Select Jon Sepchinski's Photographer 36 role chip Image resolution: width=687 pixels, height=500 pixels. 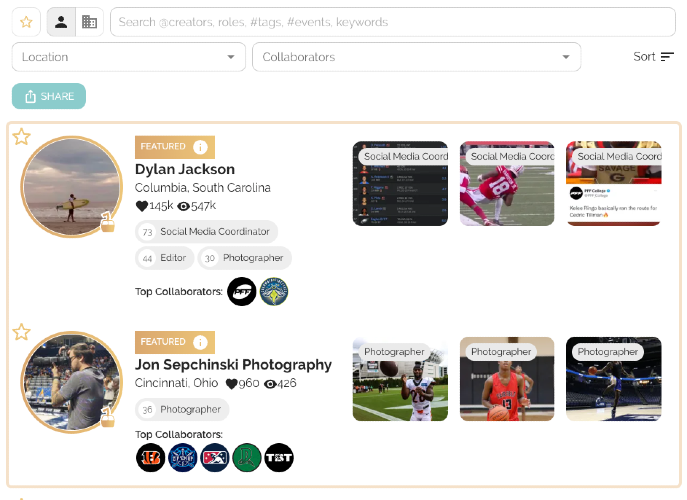[182, 409]
